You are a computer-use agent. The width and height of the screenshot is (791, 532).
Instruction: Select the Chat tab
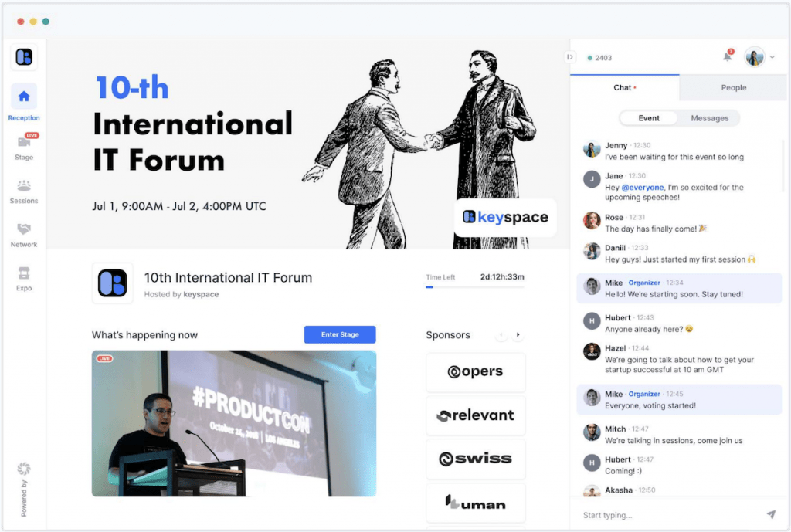pos(624,88)
